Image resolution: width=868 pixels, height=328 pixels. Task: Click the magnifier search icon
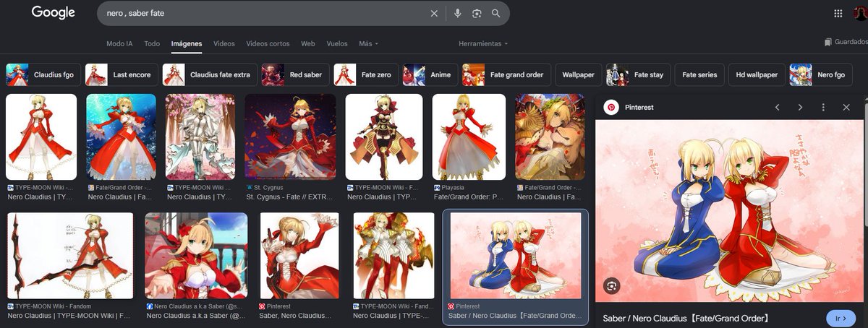click(496, 13)
